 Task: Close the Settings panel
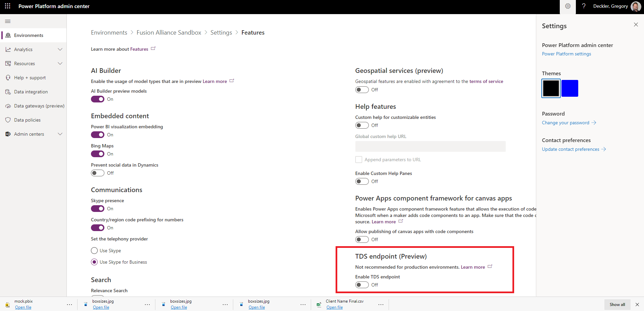636,25
